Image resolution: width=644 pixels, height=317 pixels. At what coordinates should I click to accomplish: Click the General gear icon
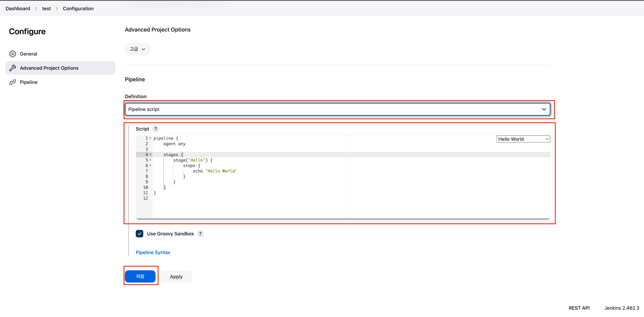12,54
